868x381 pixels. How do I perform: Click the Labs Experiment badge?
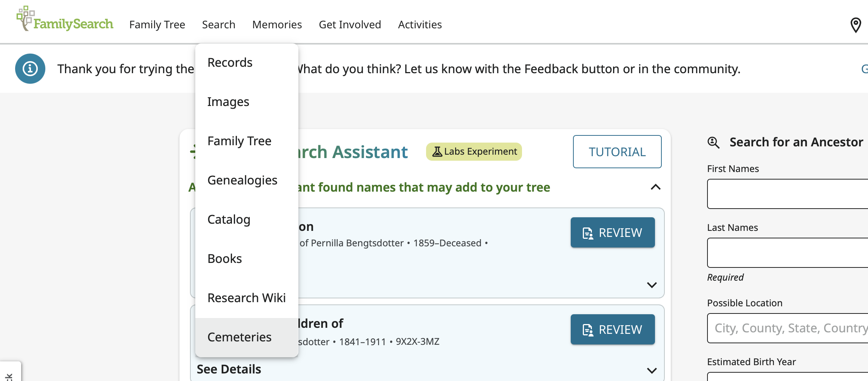click(474, 152)
